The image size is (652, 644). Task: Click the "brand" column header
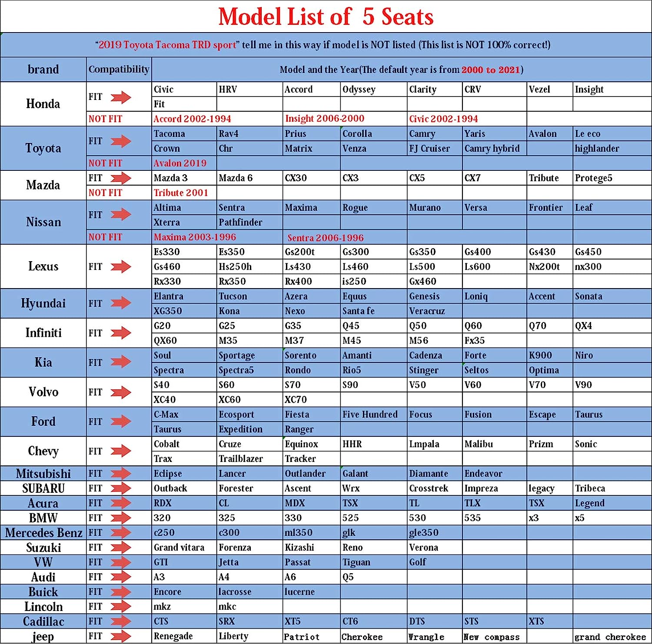pyautogui.click(x=43, y=70)
